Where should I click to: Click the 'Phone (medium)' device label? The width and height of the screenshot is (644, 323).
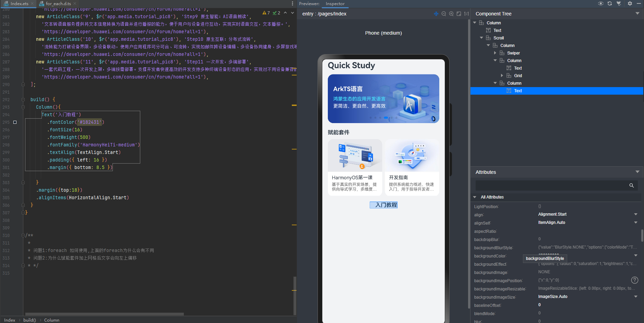[x=383, y=33]
